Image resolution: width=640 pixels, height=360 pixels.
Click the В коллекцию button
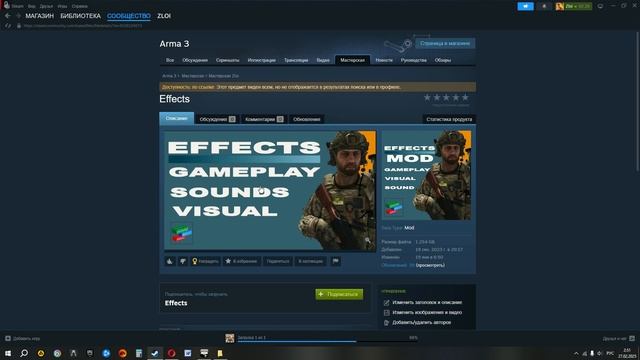coord(311,261)
